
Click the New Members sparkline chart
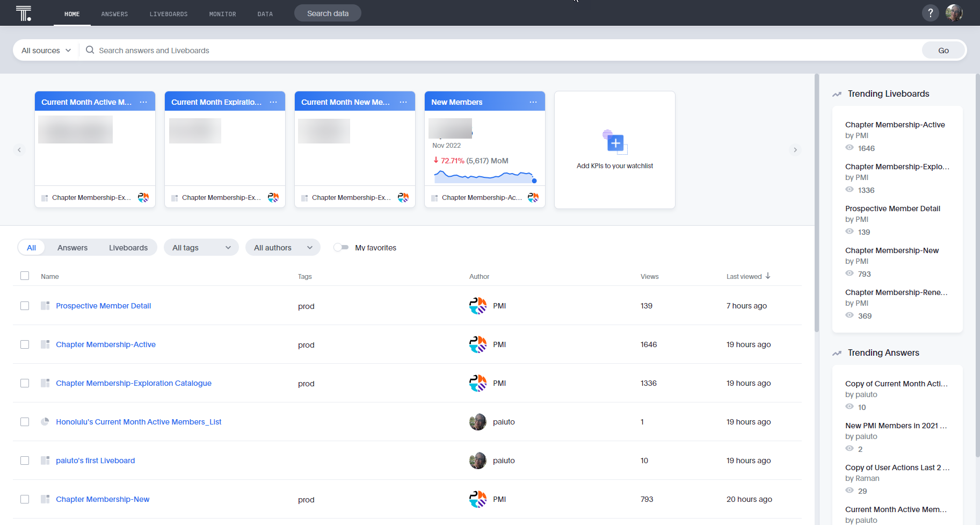tap(485, 176)
